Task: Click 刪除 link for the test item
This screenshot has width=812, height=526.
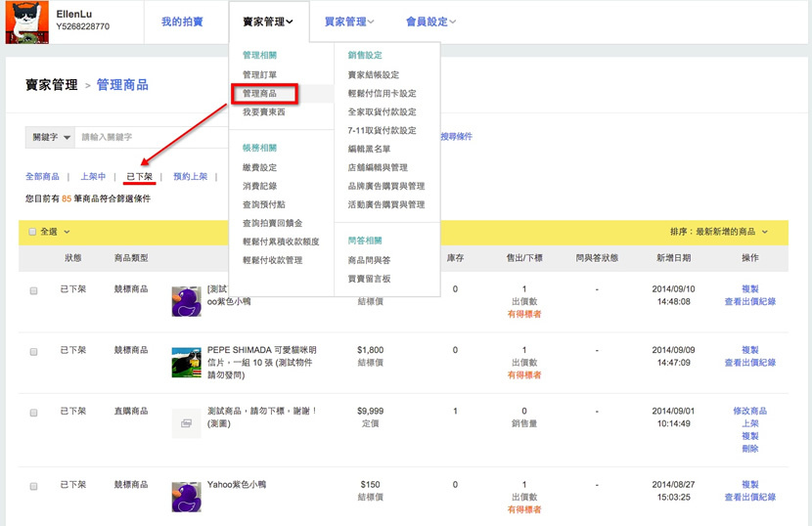Action: (x=749, y=449)
